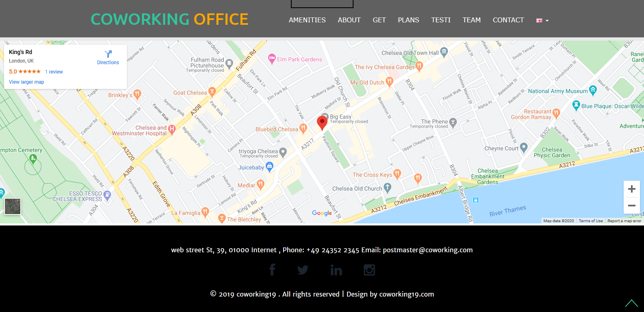644x312 pixels.
Task: Click the Chelsea Old Town Hall marker
Action: 444,52
